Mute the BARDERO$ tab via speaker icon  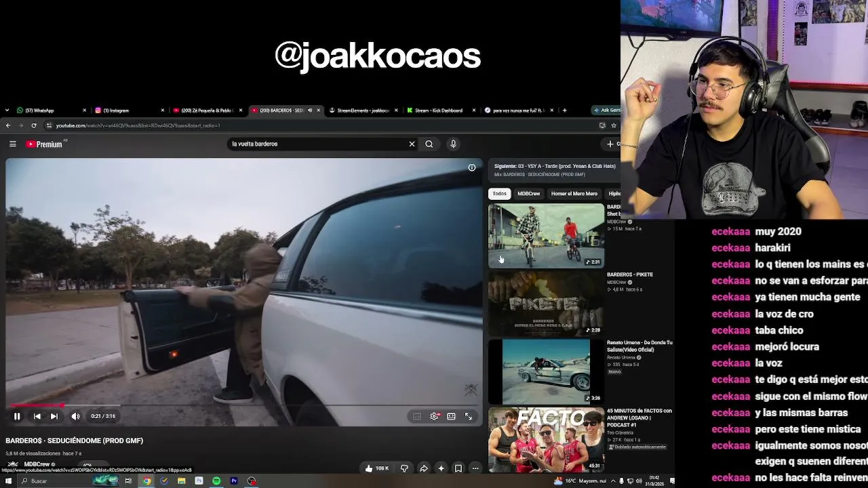(x=310, y=110)
